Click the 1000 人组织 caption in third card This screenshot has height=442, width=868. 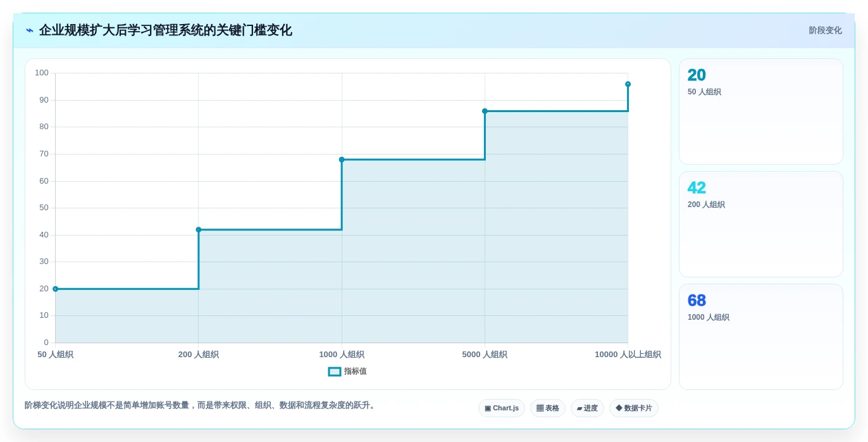[709, 317]
